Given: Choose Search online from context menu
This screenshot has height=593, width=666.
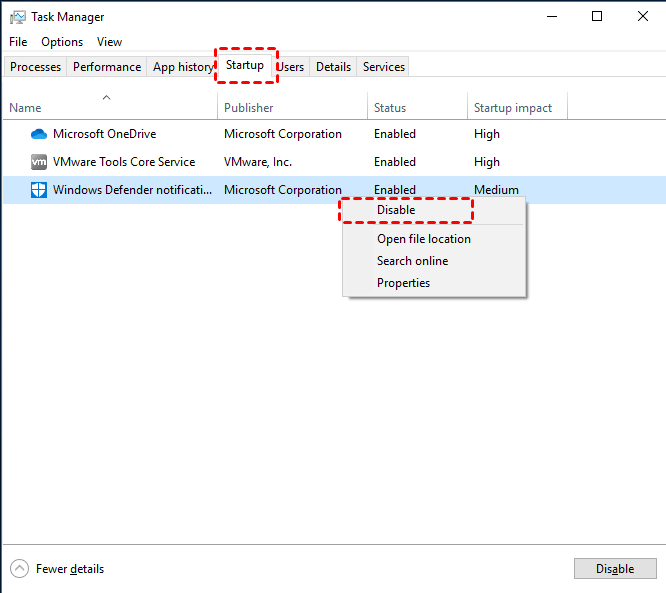Looking at the screenshot, I should (x=412, y=261).
